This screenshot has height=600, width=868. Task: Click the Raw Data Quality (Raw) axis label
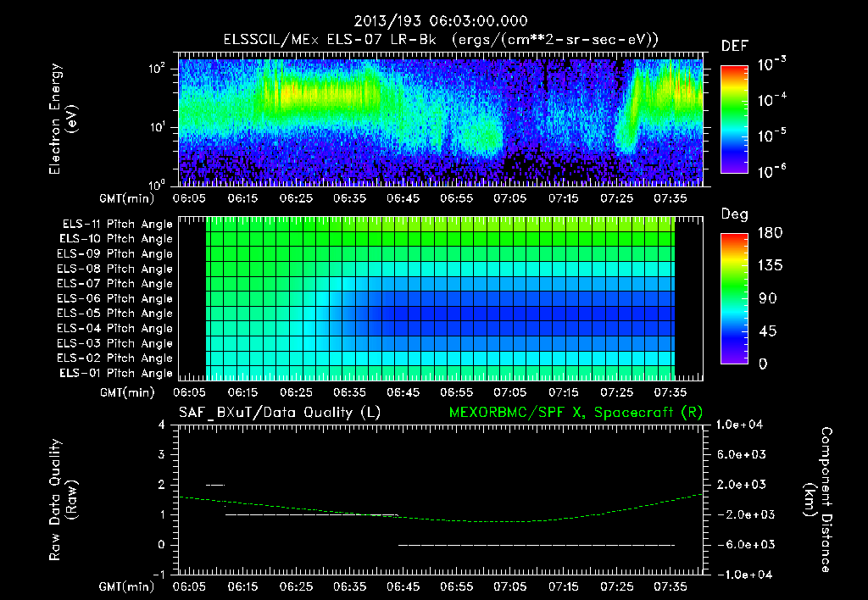coord(63,500)
